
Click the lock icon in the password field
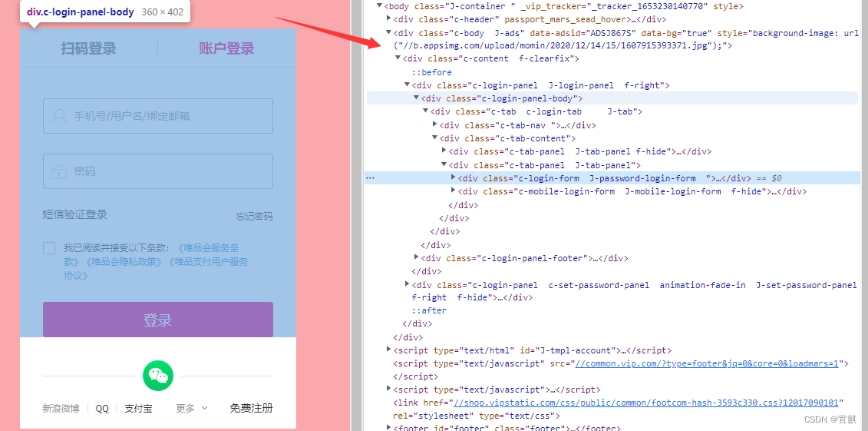click(59, 171)
